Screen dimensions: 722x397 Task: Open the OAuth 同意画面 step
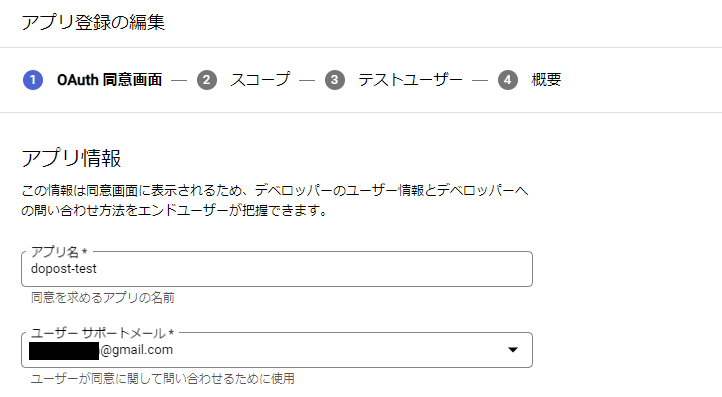tap(110, 80)
